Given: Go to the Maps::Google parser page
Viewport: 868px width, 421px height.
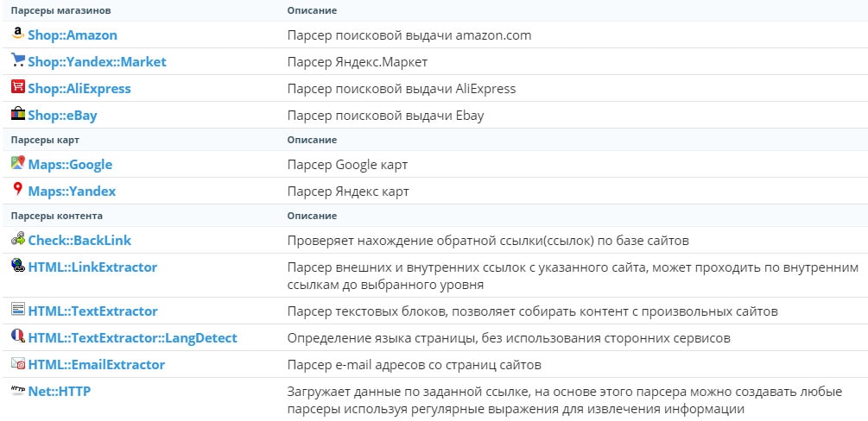Looking at the screenshot, I should coord(70,165).
